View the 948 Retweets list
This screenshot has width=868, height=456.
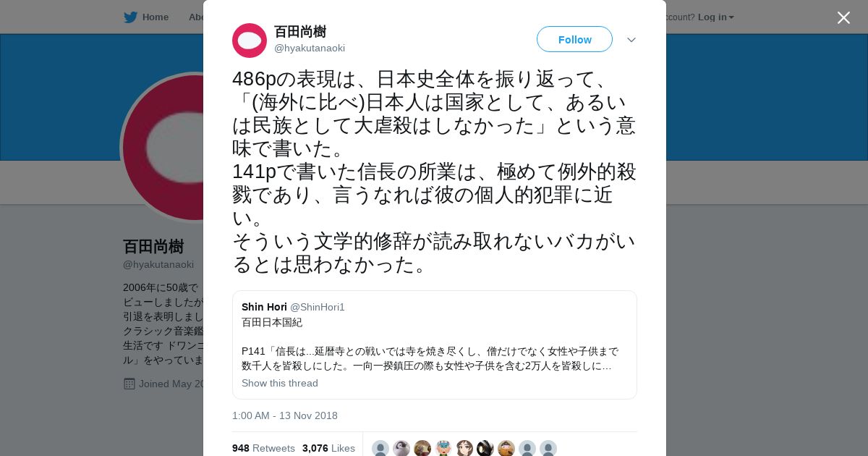(x=263, y=448)
